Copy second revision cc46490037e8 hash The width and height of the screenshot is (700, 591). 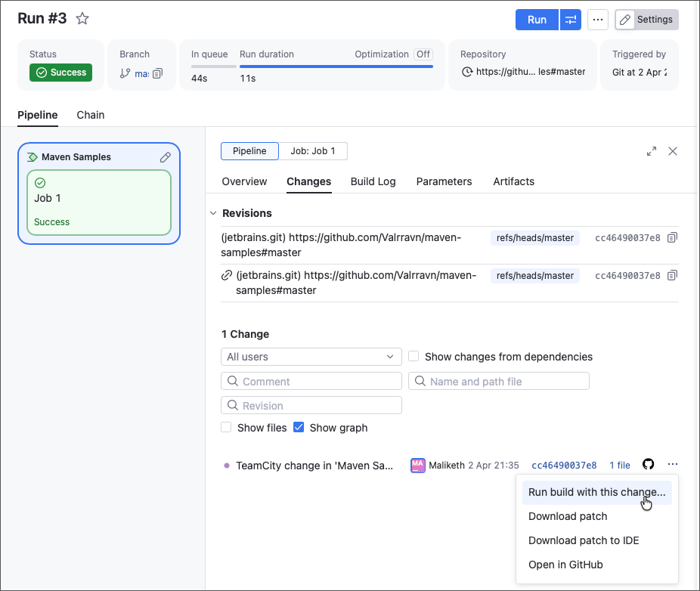pyautogui.click(x=672, y=275)
